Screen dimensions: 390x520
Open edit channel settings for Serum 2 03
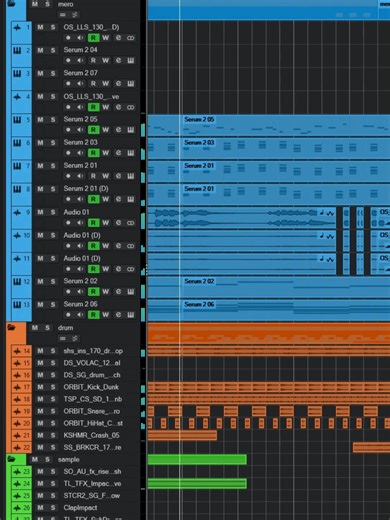118,153
